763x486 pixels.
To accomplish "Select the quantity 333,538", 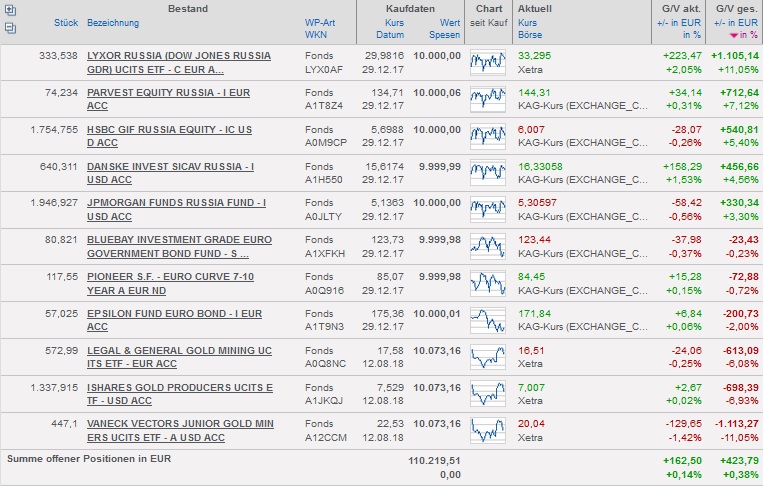I will [58, 55].
